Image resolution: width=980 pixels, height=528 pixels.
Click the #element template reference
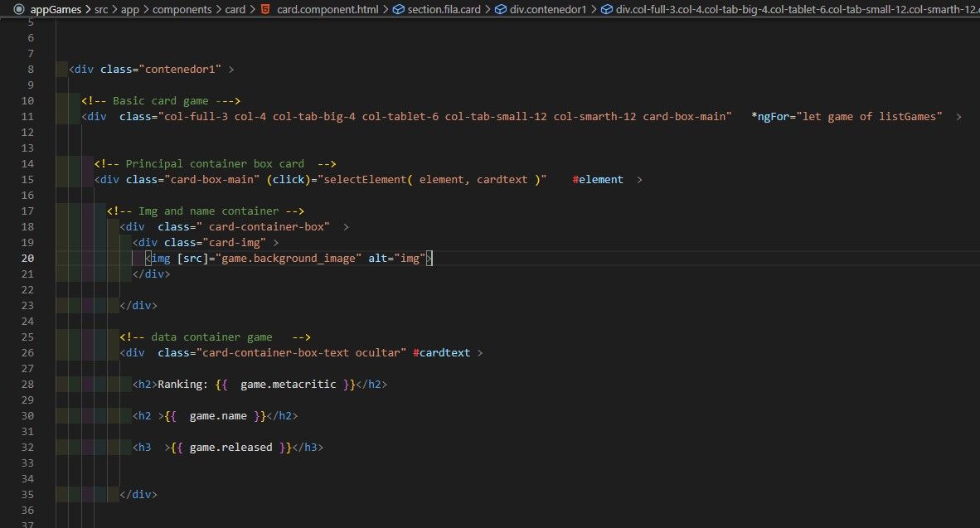[x=598, y=179]
